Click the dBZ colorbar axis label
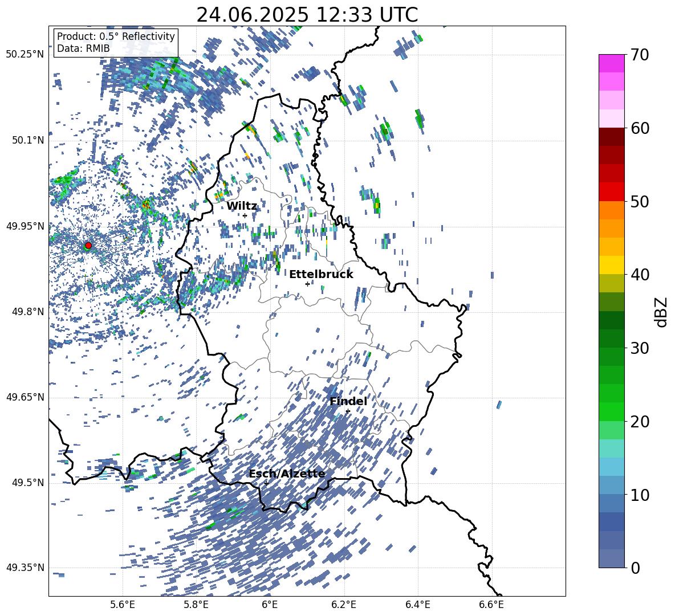The width and height of the screenshot is (675, 616). click(661, 312)
